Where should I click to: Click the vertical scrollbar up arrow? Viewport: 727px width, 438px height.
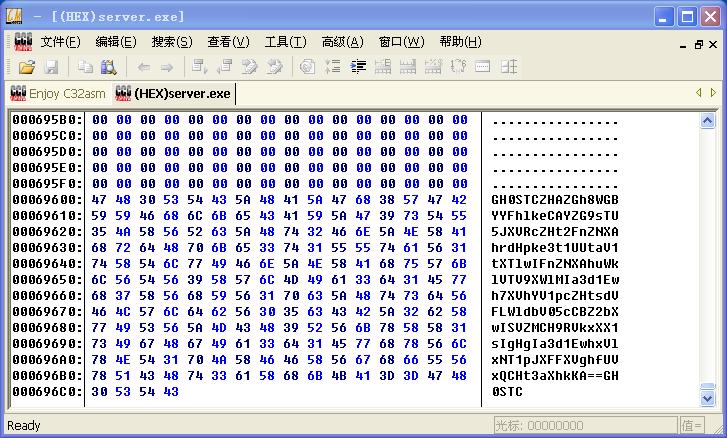708,121
